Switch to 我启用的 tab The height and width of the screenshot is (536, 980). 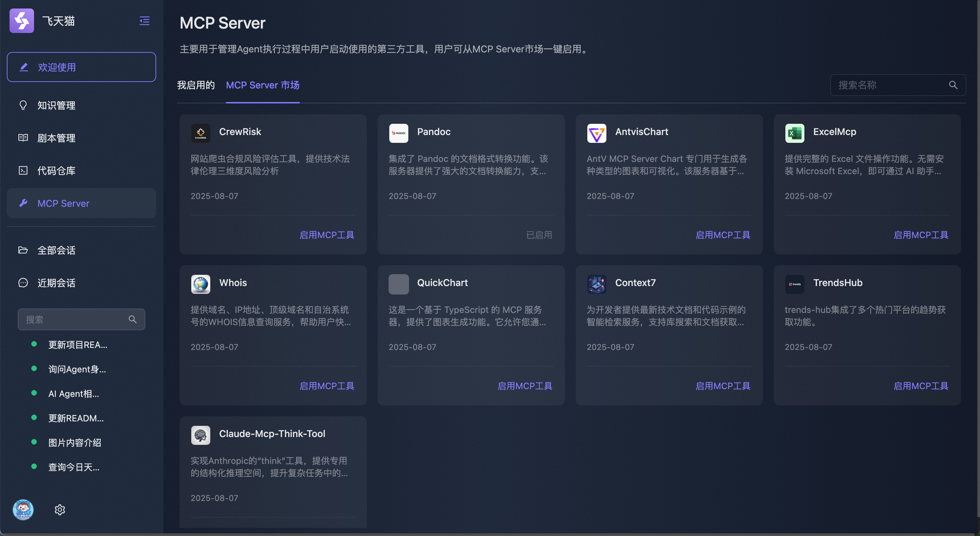coord(196,85)
